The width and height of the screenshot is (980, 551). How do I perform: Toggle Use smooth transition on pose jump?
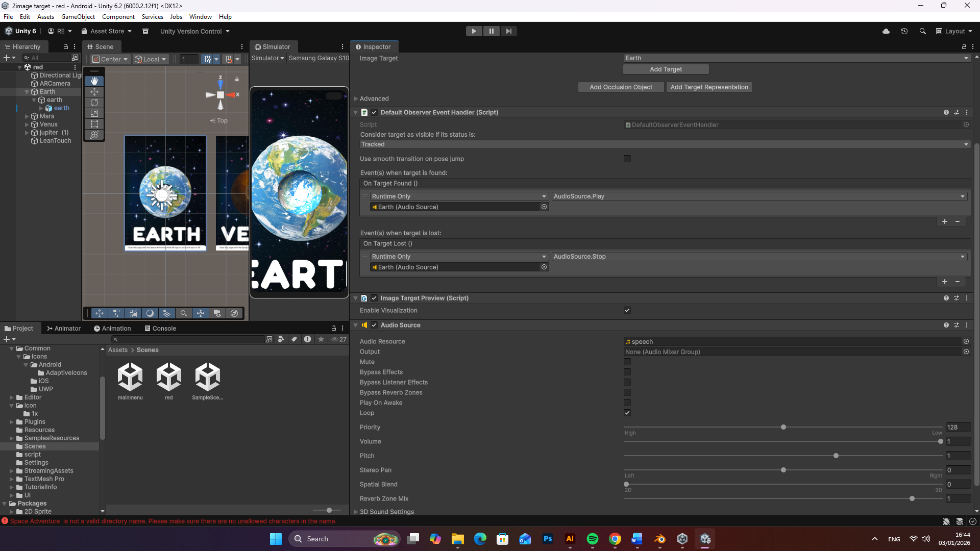pyautogui.click(x=627, y=159)
